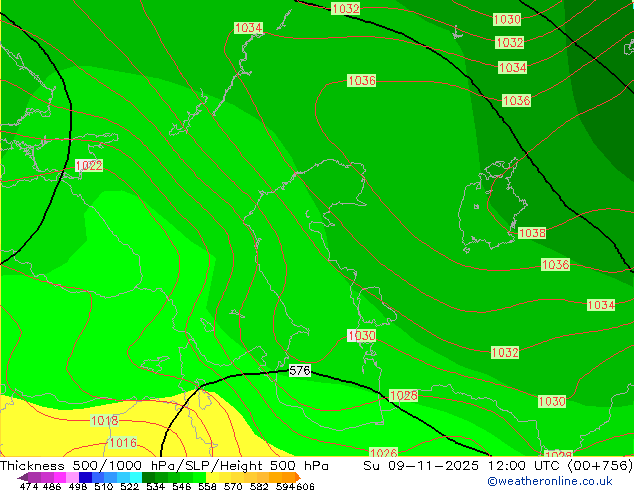Pick the light pink legend swatch before 498

72,477
